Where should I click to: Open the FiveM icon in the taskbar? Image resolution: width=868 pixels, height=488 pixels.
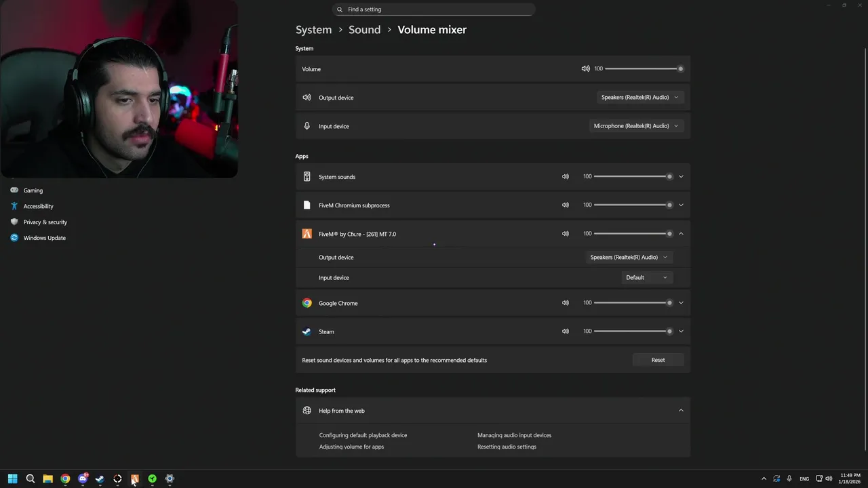point(135,479)
